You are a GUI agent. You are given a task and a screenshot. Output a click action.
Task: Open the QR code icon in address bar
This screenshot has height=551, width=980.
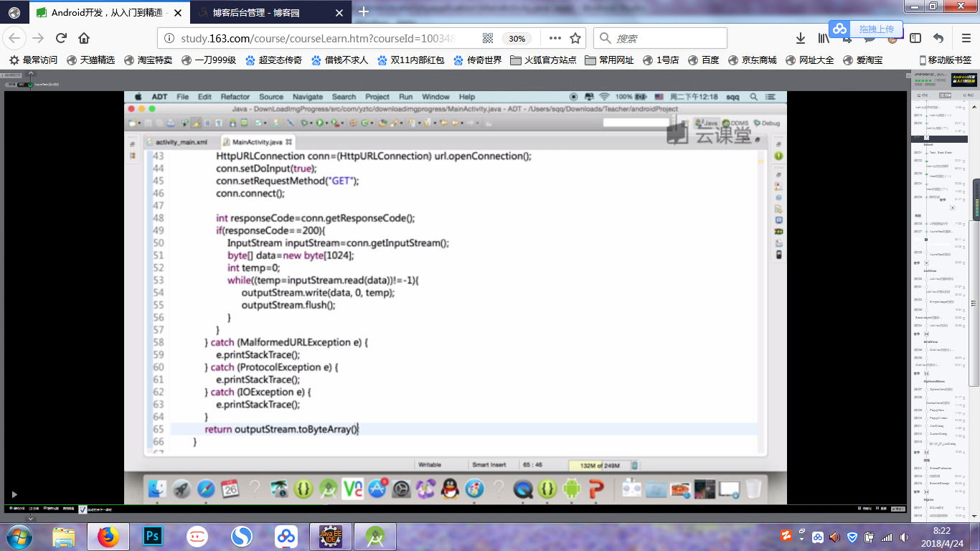488,39
